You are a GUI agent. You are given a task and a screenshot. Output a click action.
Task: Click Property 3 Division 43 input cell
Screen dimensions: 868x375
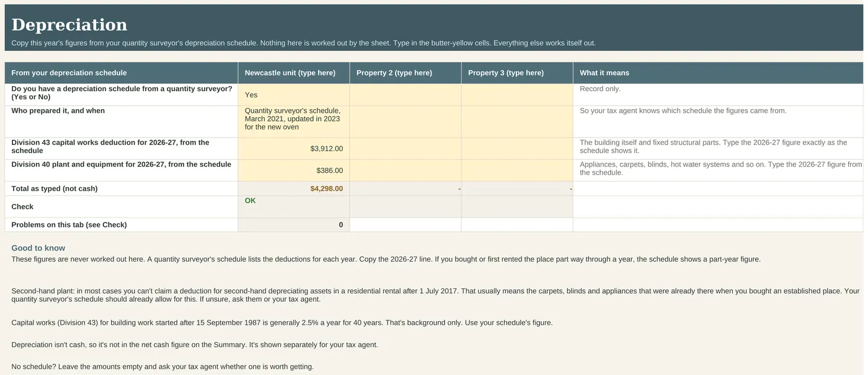pos(517,149)
